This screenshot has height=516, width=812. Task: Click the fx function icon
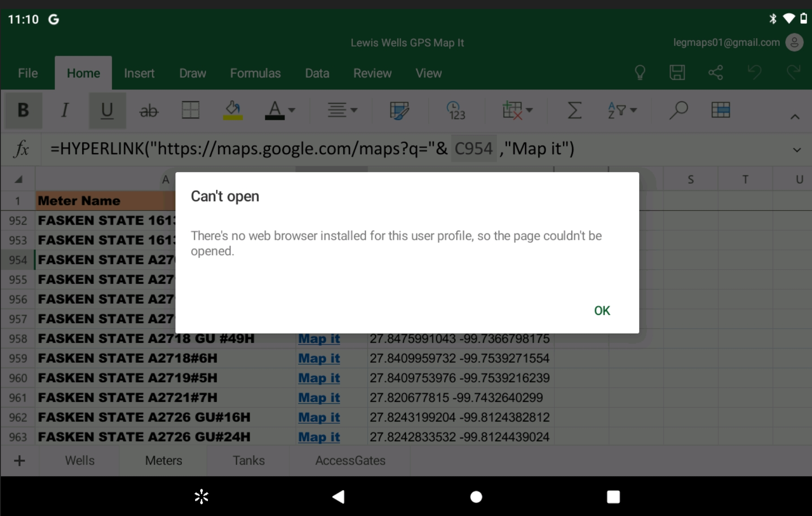pyautogui.click(x=21, y=149)
